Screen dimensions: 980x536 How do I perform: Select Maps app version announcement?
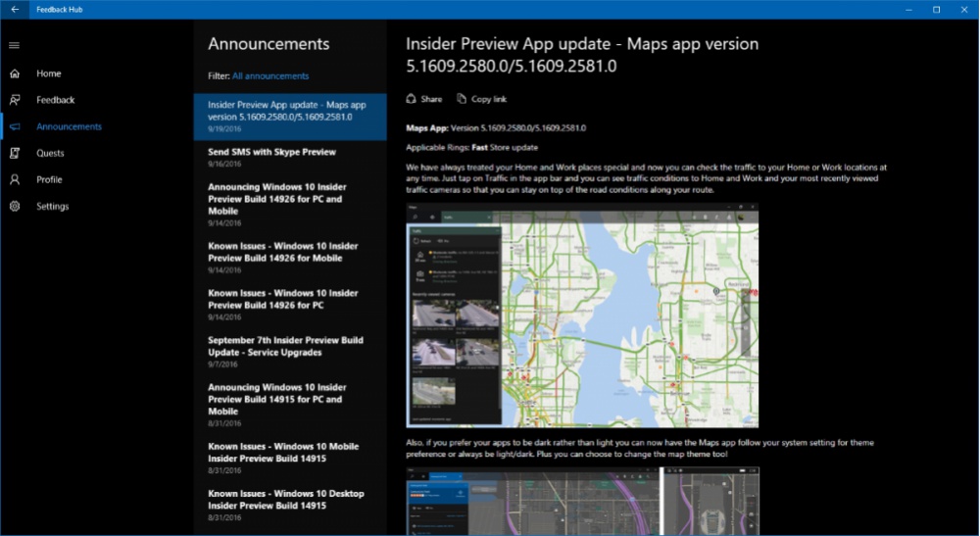(x=290, y=117)
